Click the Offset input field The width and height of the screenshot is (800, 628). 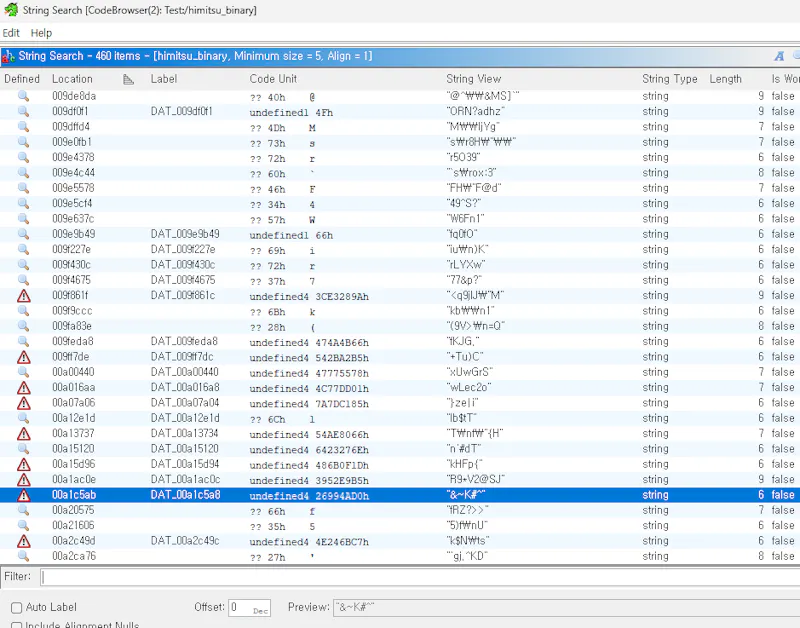click(x=249, y=608)
